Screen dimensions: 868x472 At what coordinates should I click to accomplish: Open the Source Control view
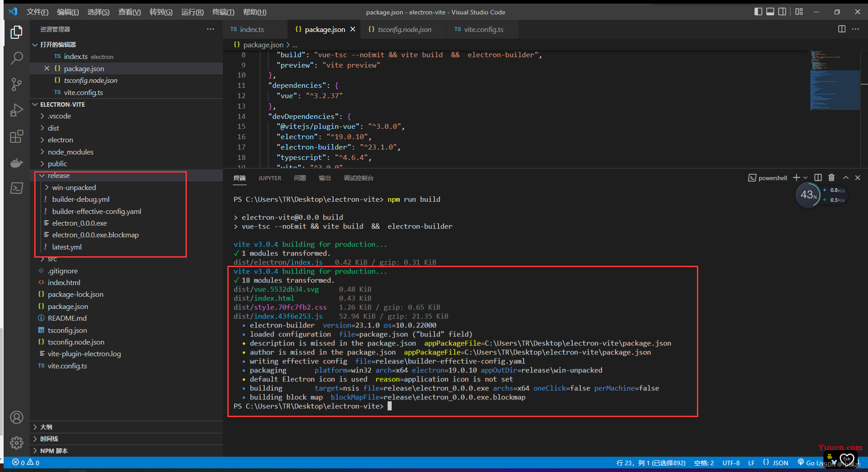click(17, 84)
